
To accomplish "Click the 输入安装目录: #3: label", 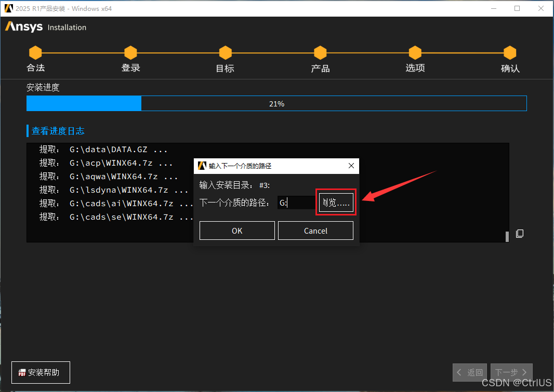I will (x=234, y=185).
